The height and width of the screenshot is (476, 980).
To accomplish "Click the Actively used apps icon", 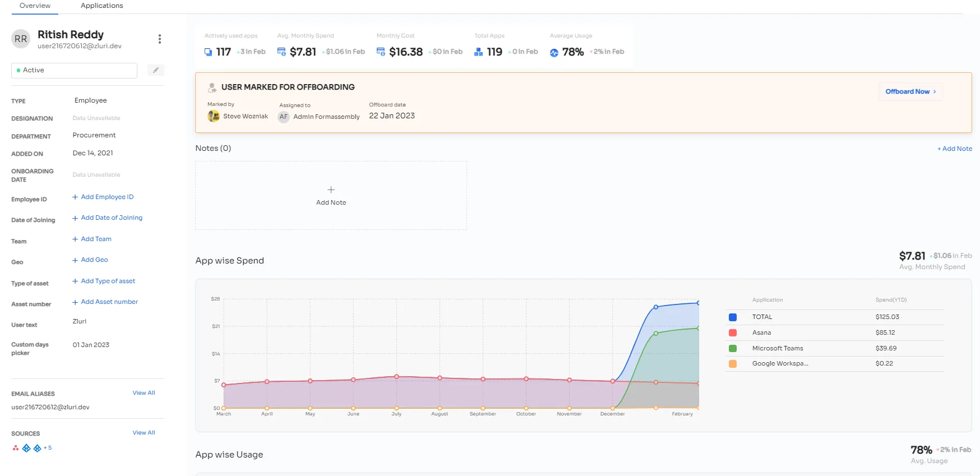I will pos(208,52).
